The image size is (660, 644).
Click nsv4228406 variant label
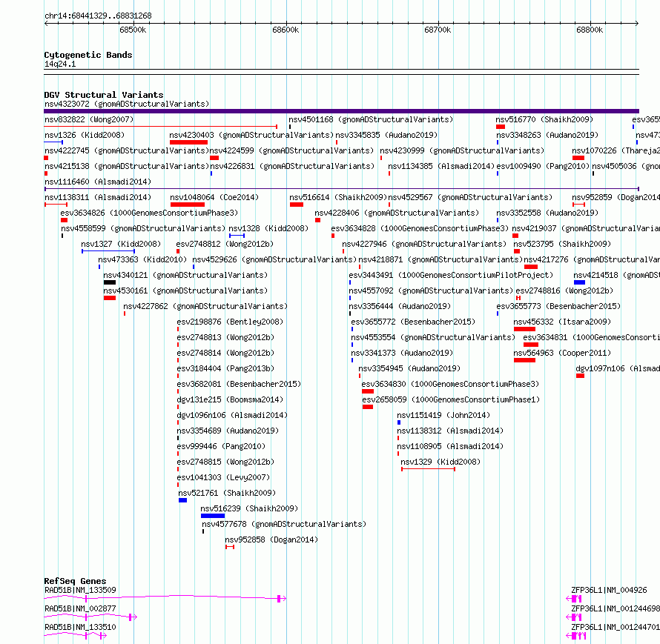[397, 213]
